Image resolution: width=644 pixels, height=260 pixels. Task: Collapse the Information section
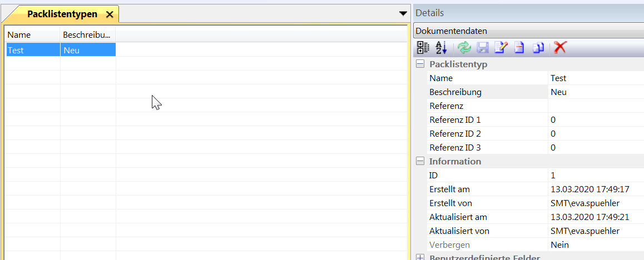click(x=420, y=162)
